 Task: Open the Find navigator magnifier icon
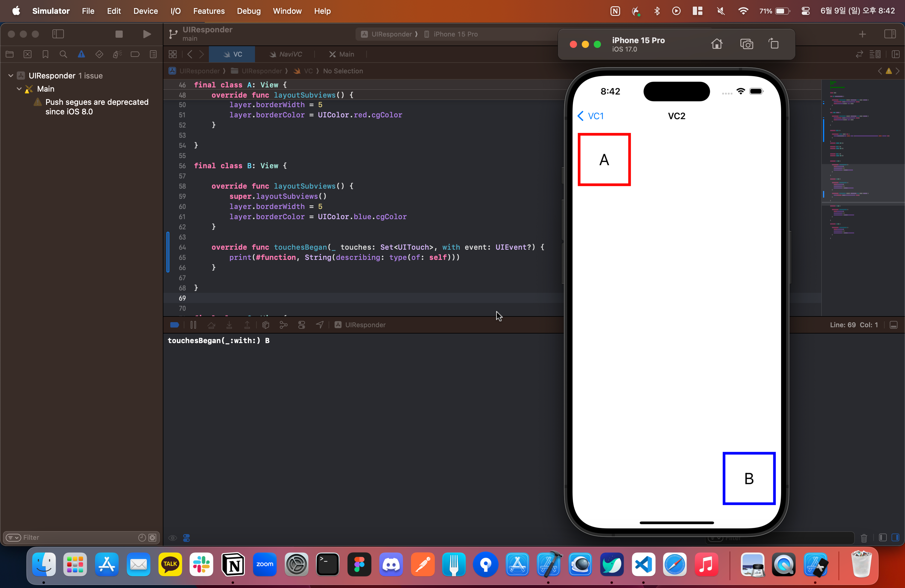pyautogui.click(x=63, y=54)
